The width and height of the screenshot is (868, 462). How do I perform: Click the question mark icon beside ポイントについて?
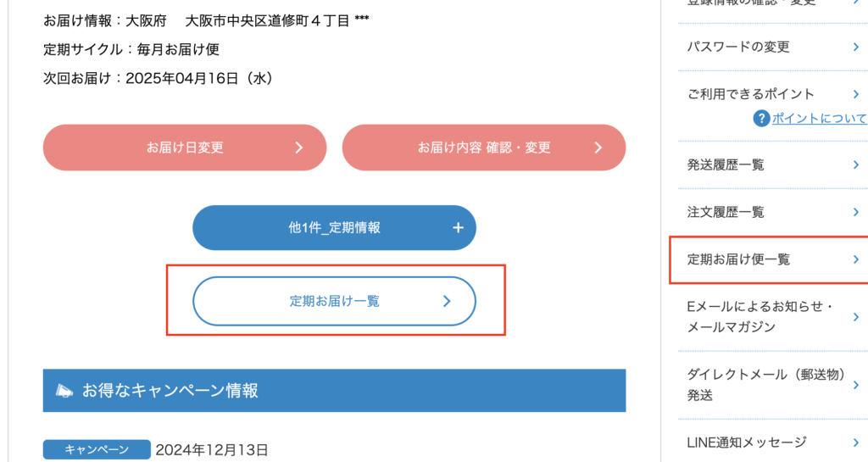click(x=761, y=119)
